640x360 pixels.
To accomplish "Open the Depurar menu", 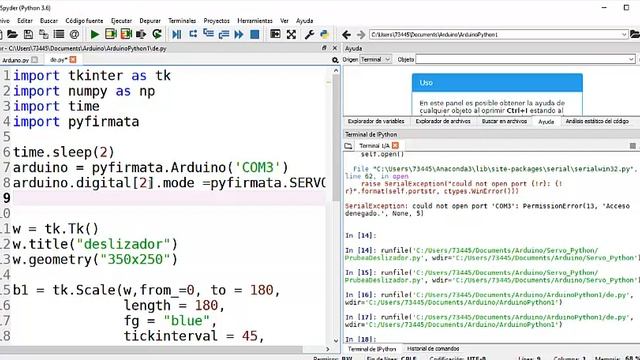I will coord(150,21).
